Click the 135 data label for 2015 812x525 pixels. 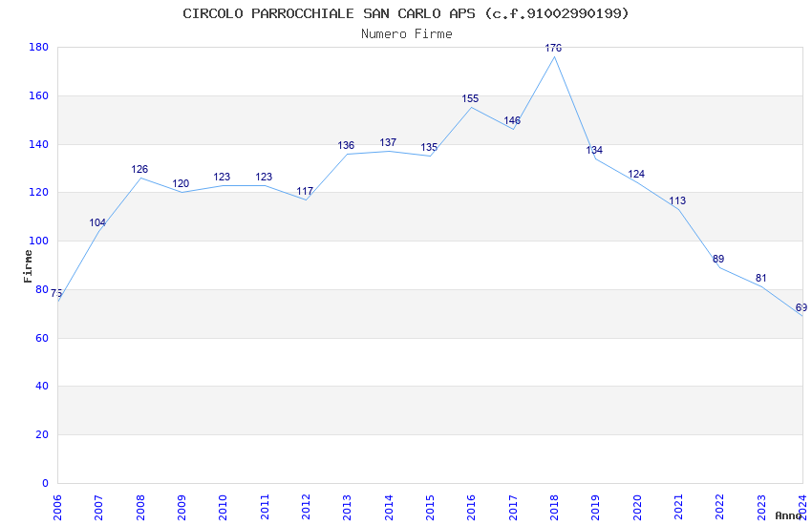click(x=429, y=147)
